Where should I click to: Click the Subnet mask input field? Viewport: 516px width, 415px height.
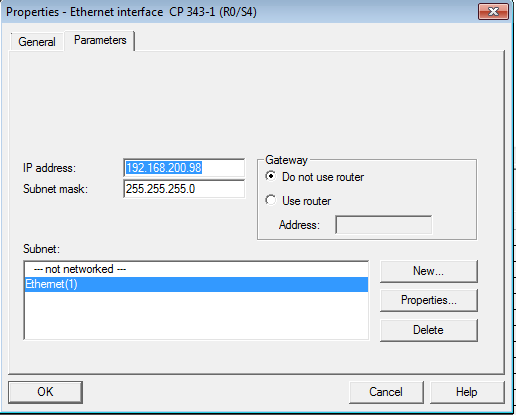(184, 189)
